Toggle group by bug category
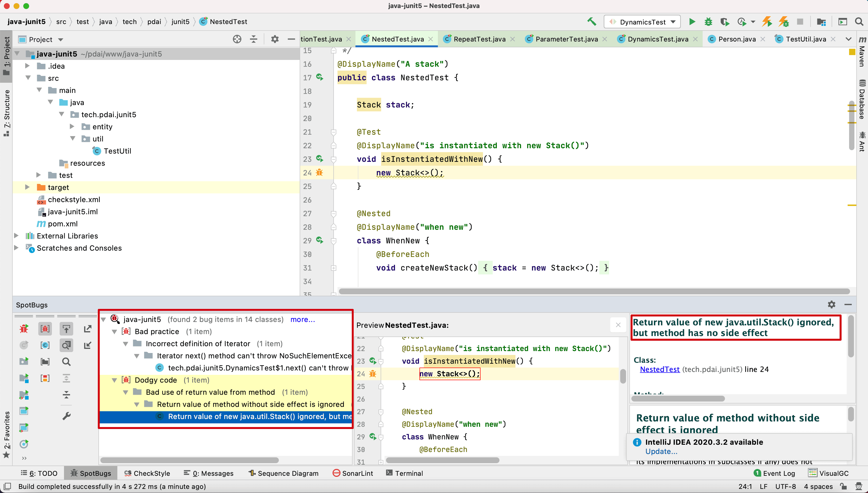Image resolution: width=868 pixels, height=493 pixels. click(45, 329)
